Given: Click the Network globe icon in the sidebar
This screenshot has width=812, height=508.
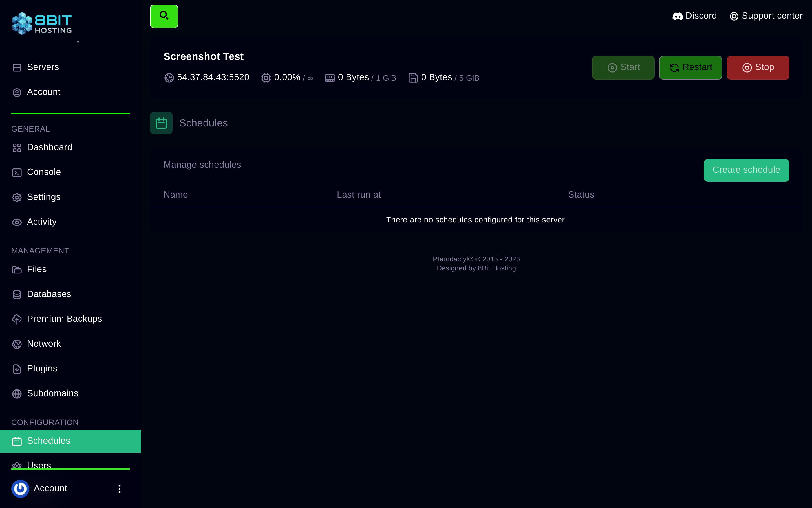Looking at the screenshot, I should click(17, 344).
